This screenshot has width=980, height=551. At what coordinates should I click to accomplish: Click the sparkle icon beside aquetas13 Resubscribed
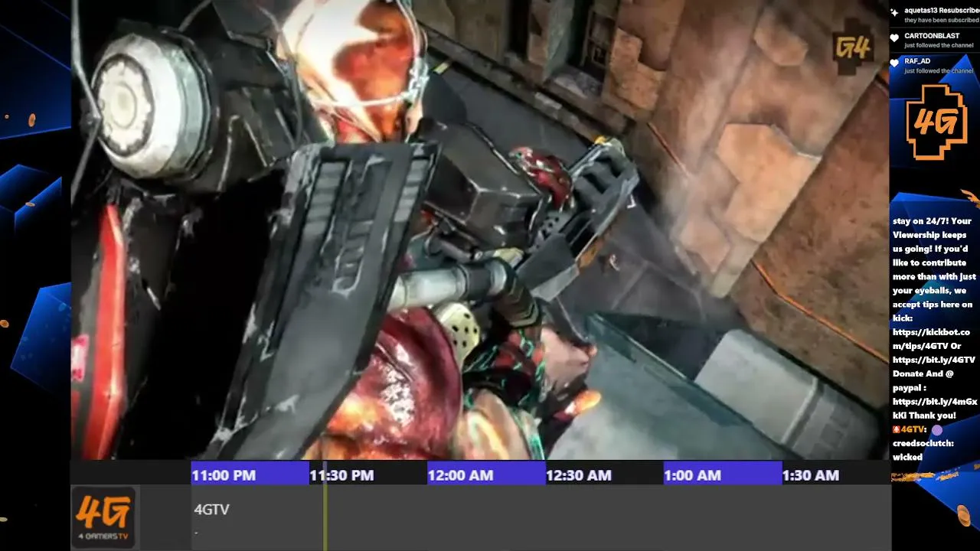[x=894, y=13]
